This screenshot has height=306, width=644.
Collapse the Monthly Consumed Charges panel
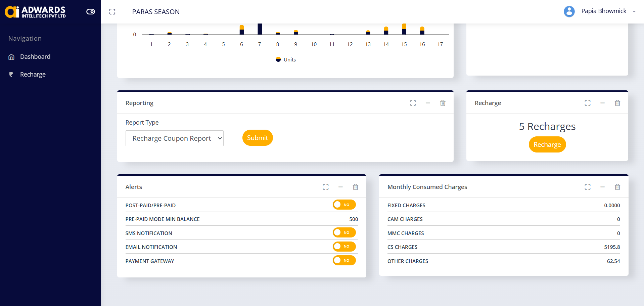point(602,187)
